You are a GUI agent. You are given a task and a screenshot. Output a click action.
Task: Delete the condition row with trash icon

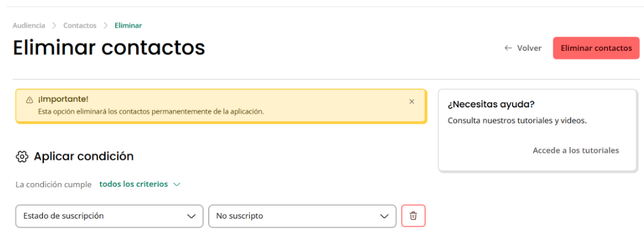tap(413, 216)
